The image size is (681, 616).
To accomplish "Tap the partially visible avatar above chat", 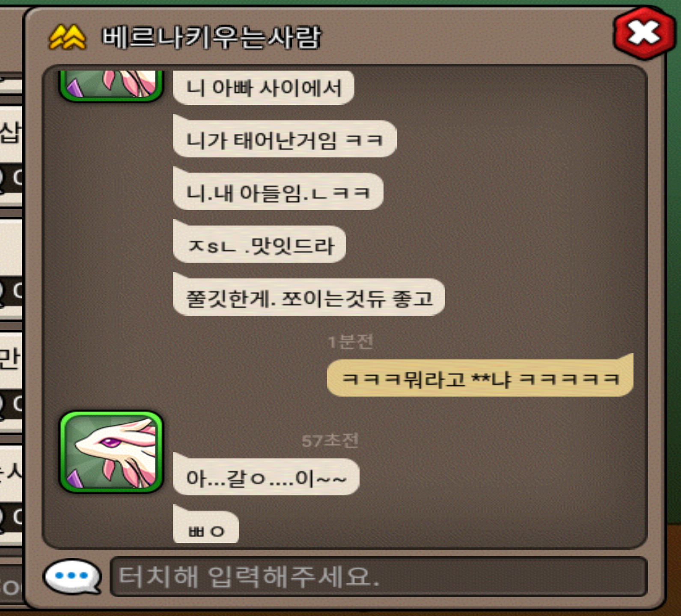I will click(111, 86).
